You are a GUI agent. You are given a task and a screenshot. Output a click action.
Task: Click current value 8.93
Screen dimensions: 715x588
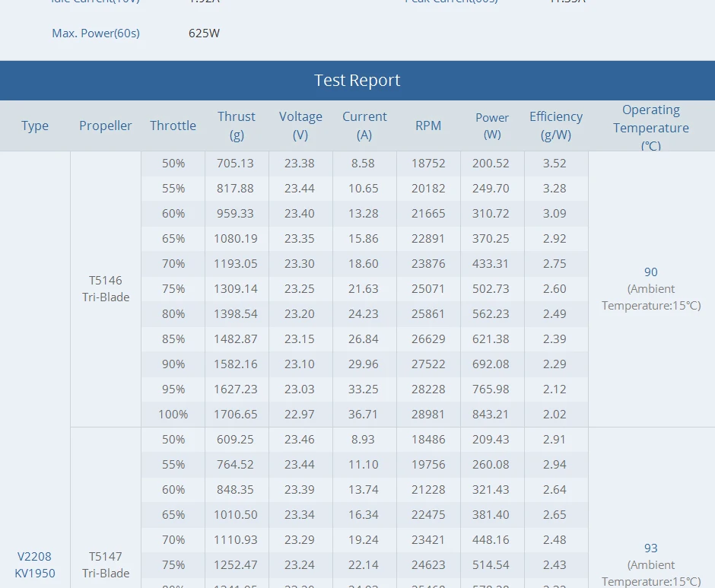tap(363, 440)
